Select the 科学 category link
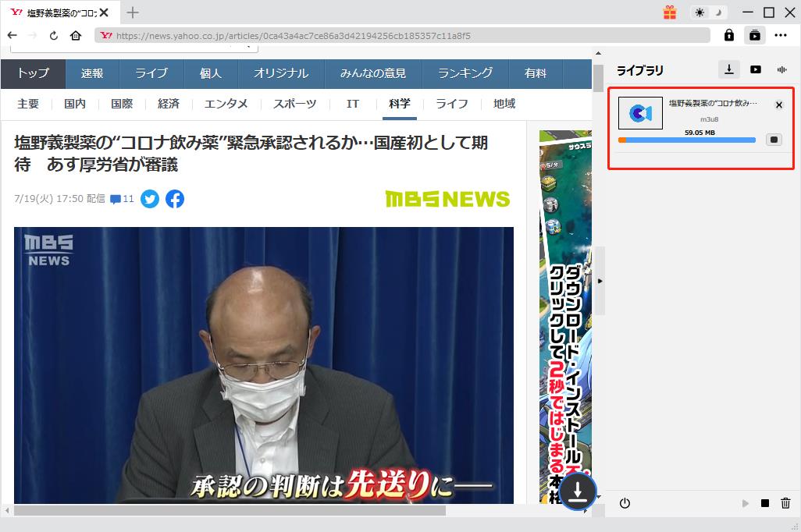Viewport: 801px width, 532px height. tap(400, 105)
